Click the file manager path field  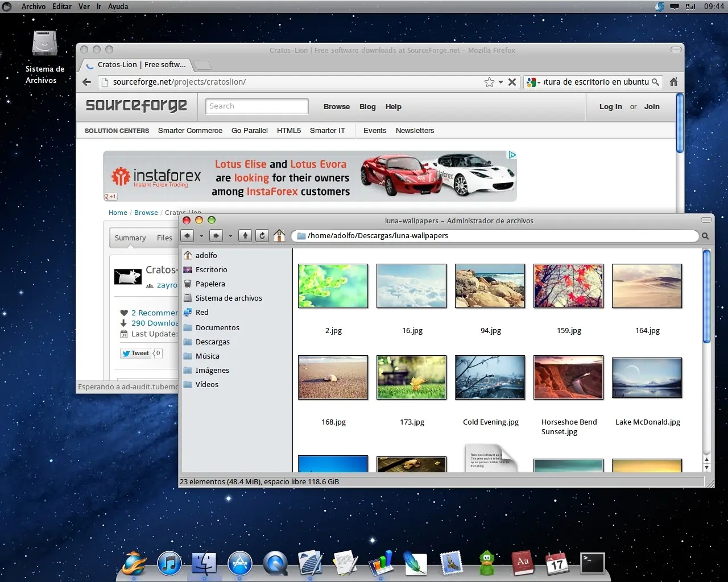coord(495,236)
